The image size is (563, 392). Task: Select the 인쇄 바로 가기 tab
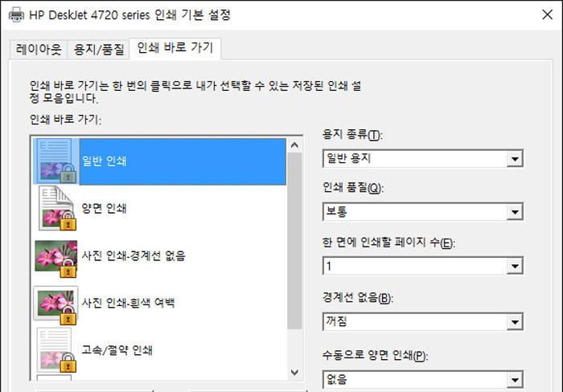(x=175, y=47)
